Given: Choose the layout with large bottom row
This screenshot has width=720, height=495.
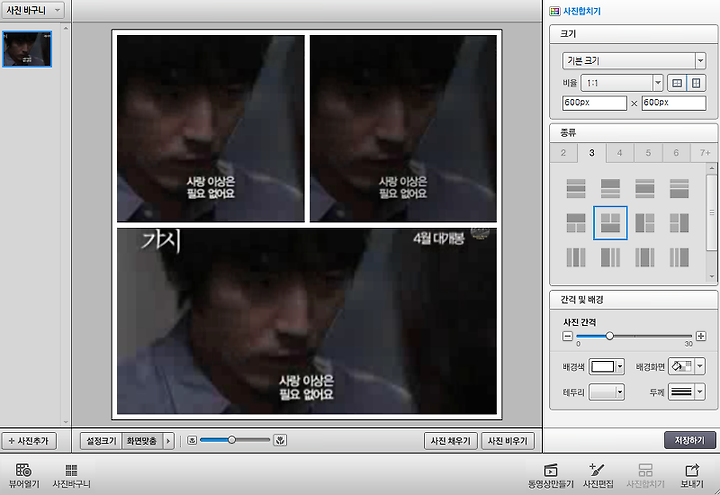Looking at the screenshot, I should [x=679, y=188].
